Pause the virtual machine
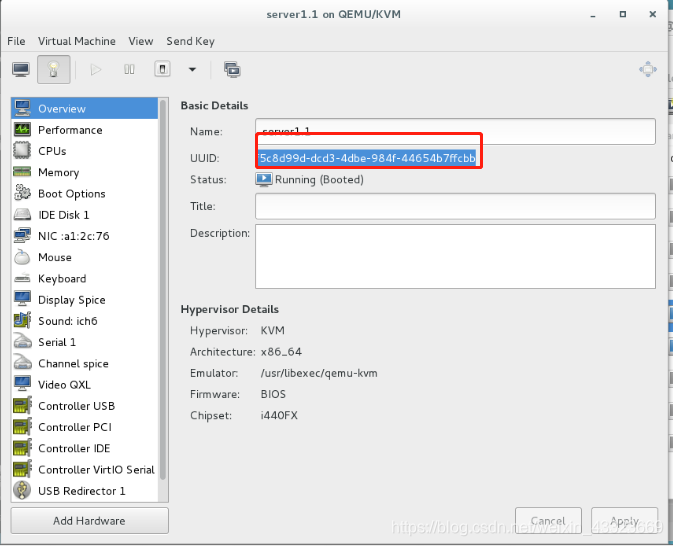The image size is (673, 546). [x=129, y=69]
